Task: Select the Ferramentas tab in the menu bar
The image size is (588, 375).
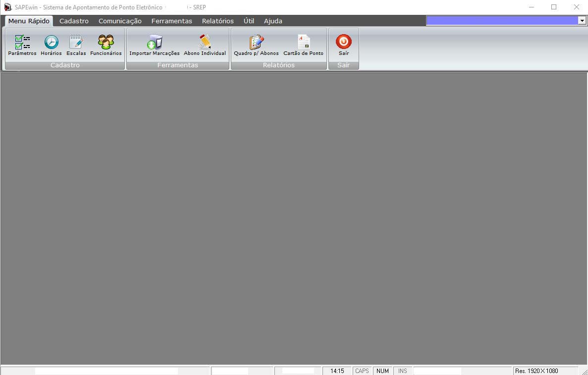Action: coord(171,21)
